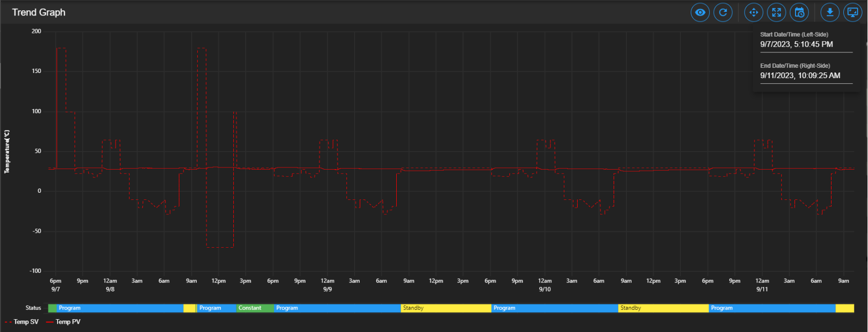Click the short Program segment just before Constant
Viewport: 868px width, 332px height.
coord(216,308)
